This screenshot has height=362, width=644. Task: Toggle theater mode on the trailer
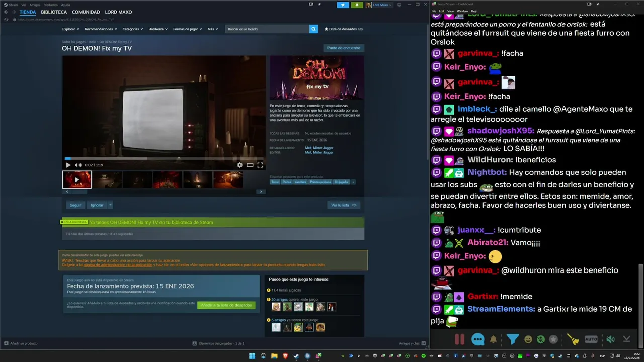point(250,165)
